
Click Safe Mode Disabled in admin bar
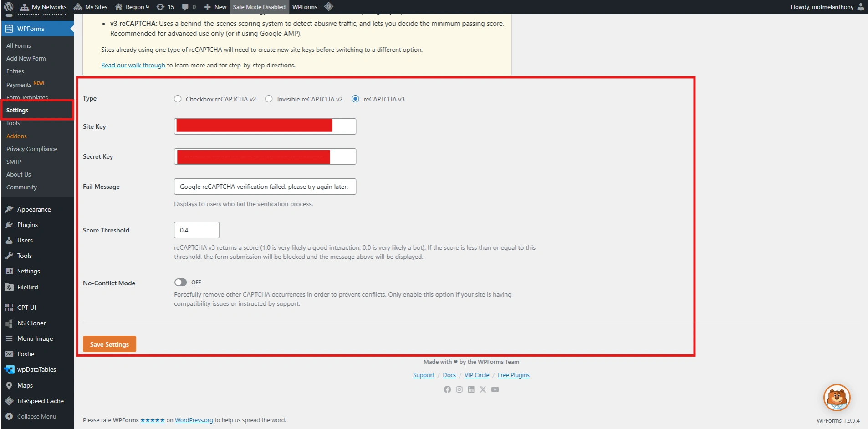259,7
